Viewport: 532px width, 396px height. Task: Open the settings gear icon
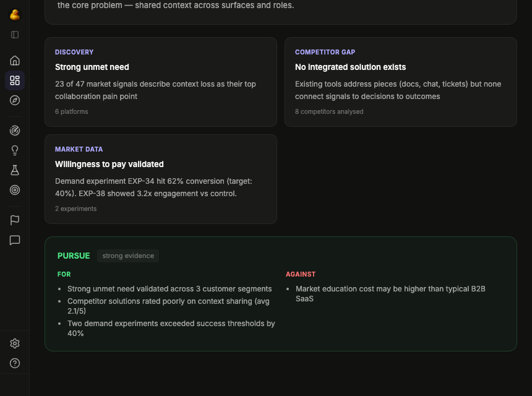[x=15, y=343]
